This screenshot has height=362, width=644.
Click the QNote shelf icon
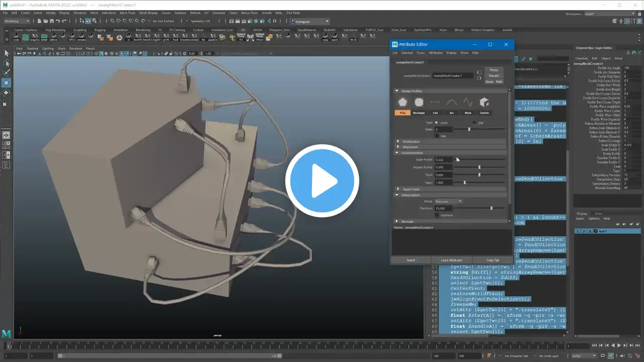point(53,37)
